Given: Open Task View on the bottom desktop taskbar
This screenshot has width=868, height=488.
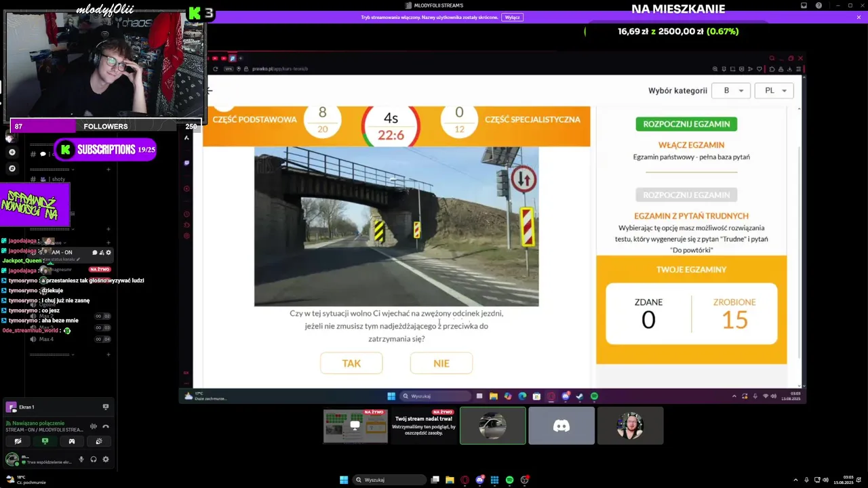Looking at the screenshot, I should 435,480.
